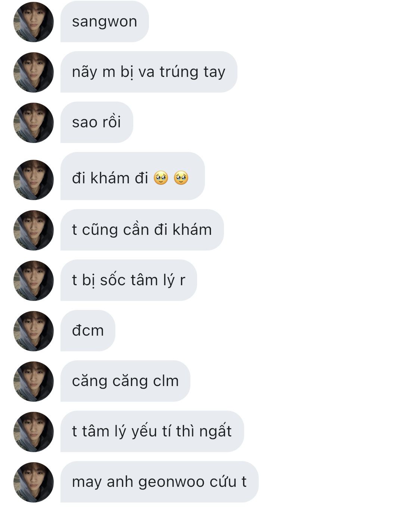This screenshot has width=420, height=507.
Task: Click the 'sangwon' message bubble
Action: [105, 22]
